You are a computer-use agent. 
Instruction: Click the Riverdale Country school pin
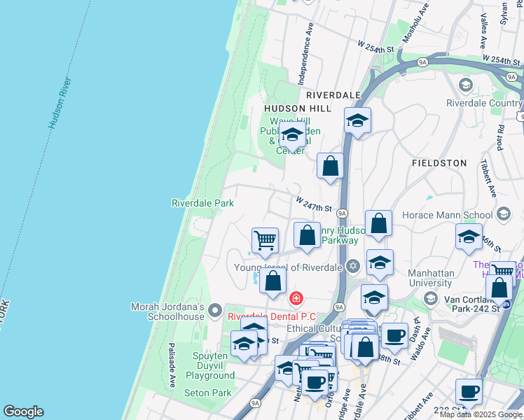(x=465, y=85)
